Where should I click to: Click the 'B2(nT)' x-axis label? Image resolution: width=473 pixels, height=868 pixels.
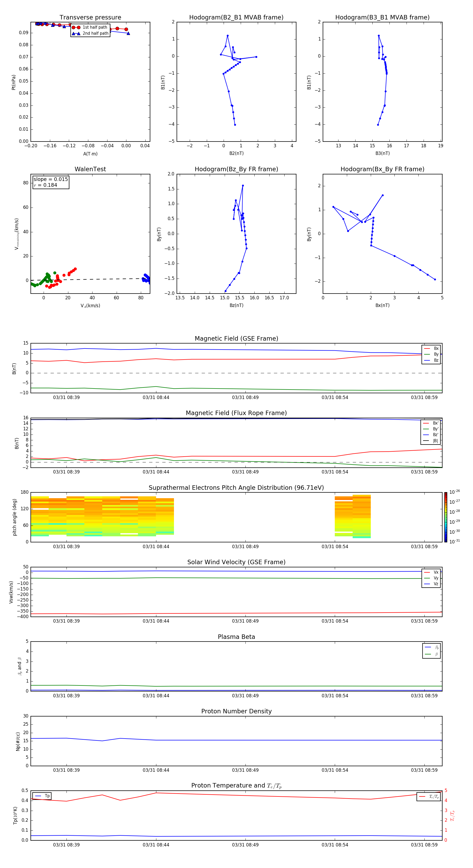tap(236, 153)
